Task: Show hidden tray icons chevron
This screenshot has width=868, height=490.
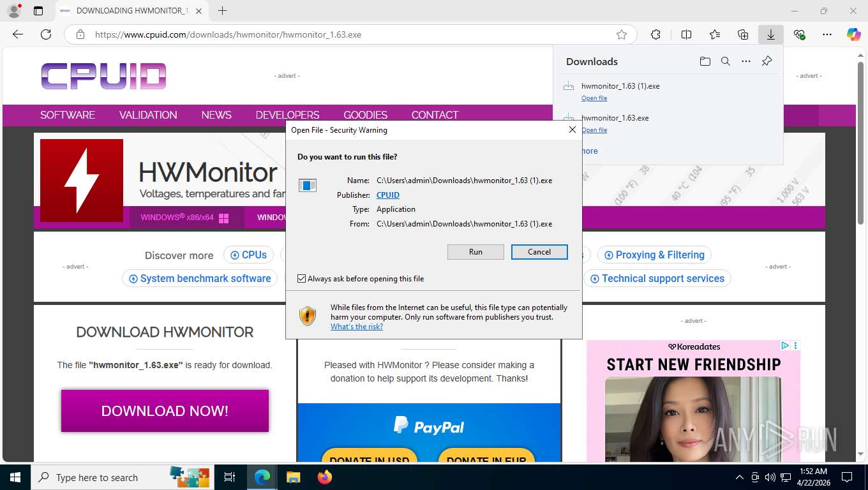Action: [x=740, y=477]
